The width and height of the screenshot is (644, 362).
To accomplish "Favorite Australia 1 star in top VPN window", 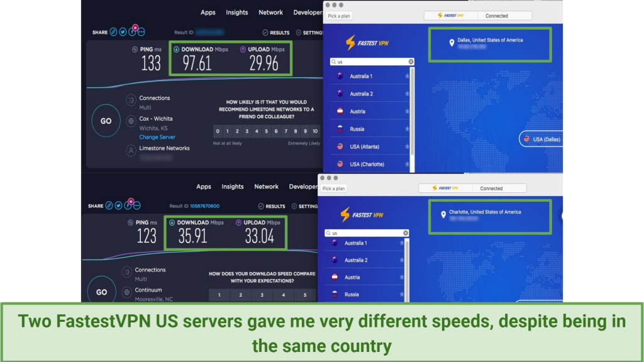I will click(407, 76).
